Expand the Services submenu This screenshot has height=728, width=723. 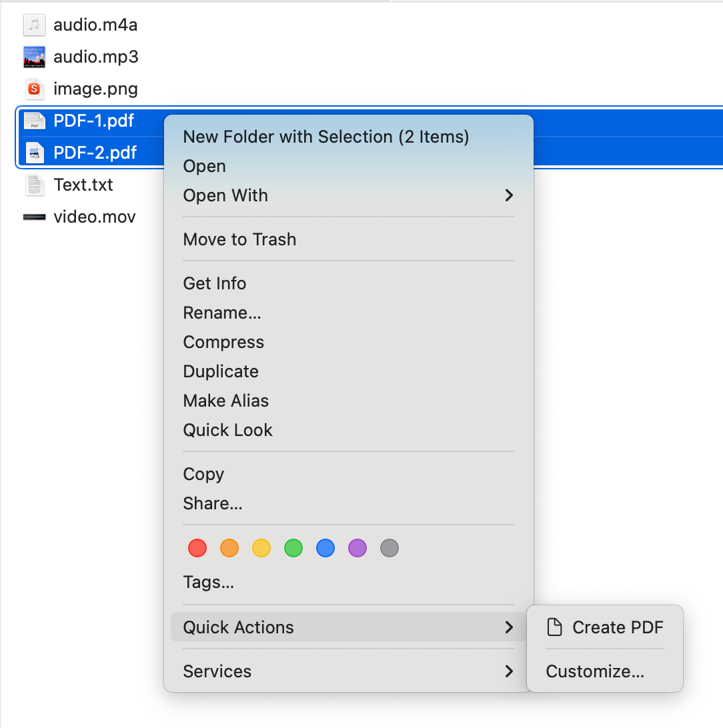[x=509, y=671]
